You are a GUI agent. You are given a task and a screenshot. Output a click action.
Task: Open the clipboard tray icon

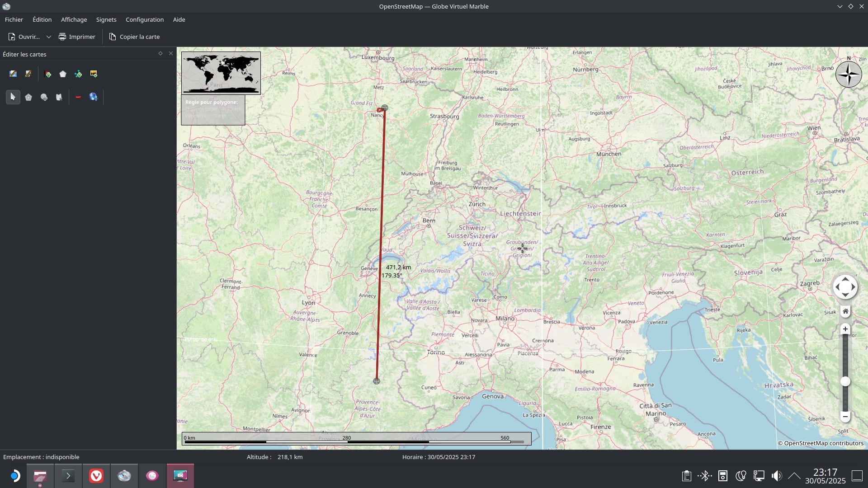tap(686, 476)
